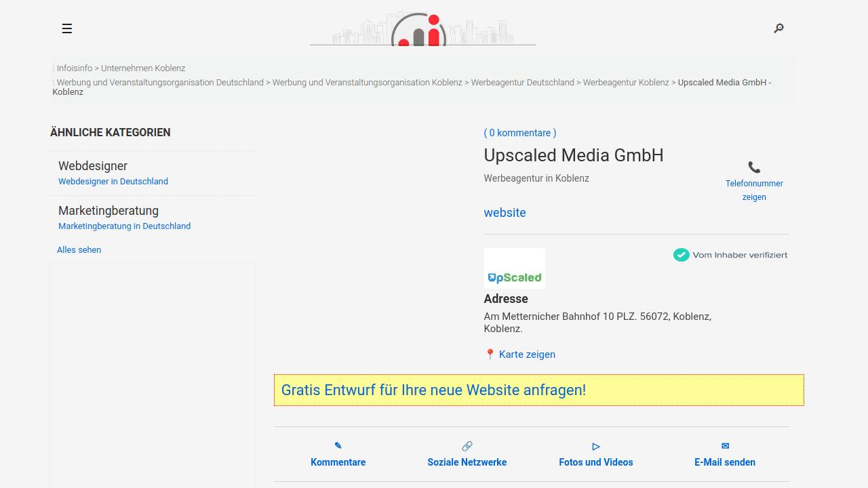Viewport: 868px width, 488px height.
Task: Click the Gratis Entwurf website banner
Action: (x=539, y=390)
